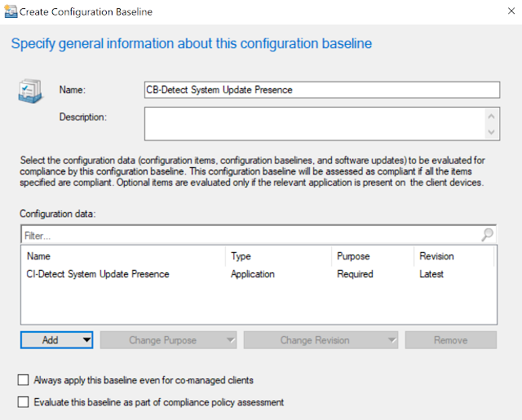Open the Add dropdown arrow
The width and height of the screenshot is (522, 420).
pos(86,340)
